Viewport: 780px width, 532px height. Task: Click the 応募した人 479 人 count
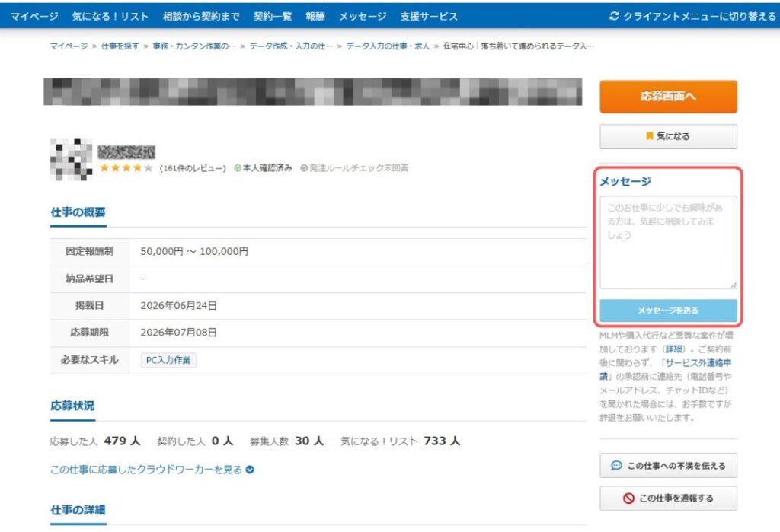click(95, 441)
